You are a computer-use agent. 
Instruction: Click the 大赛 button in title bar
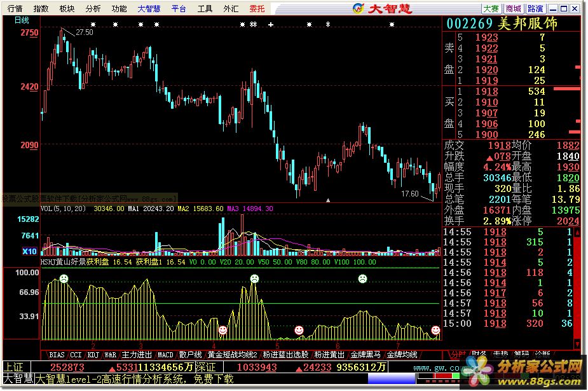(491, 8)
